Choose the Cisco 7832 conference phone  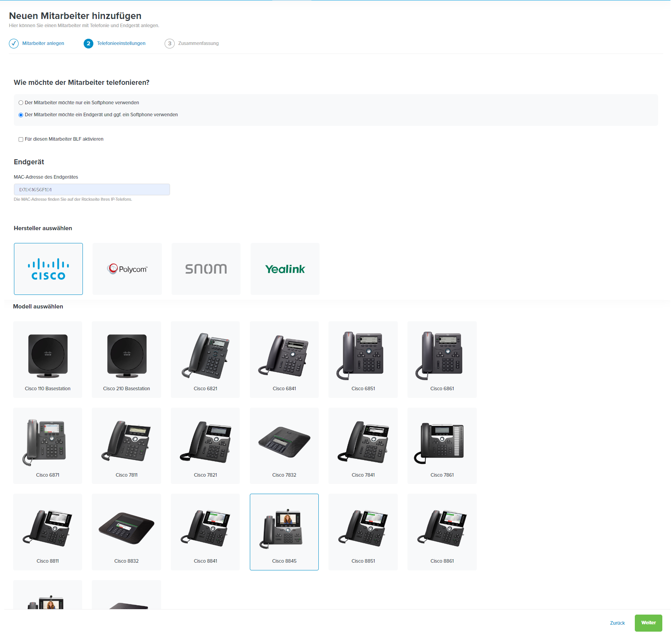tap(284, 446)
